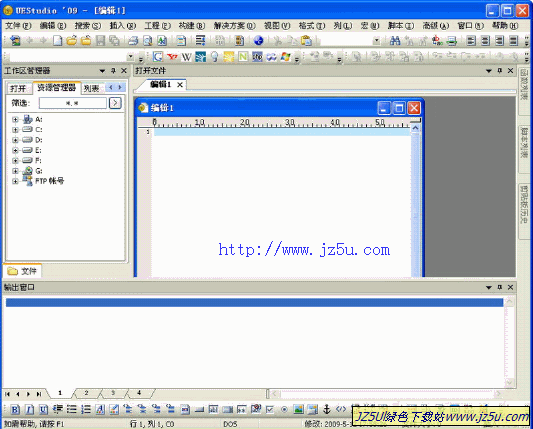The image size is (533, 429).
Task: Select the 编辑1 document tab
Action: click(160, 84)
